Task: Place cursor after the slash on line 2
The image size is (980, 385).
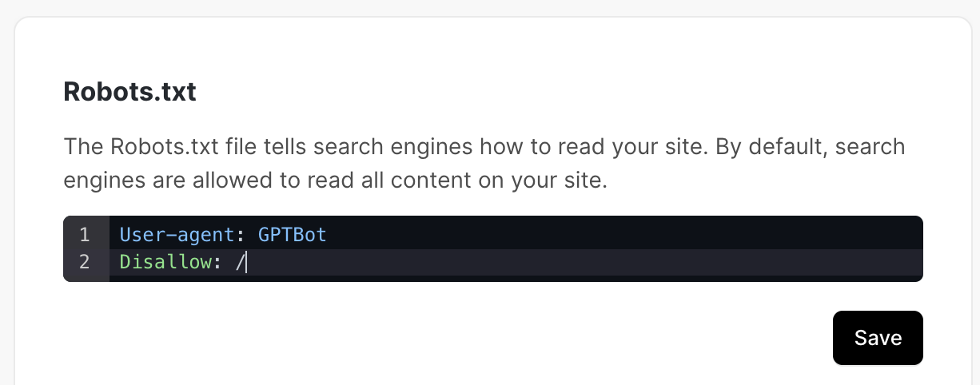Action: coord(246,262)
